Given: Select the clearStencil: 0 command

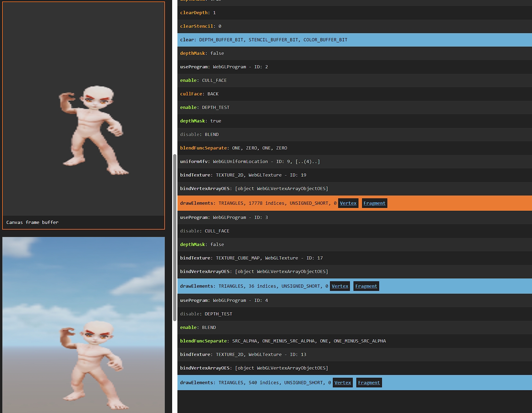Looking at the screenshot, I should pyautogui.click(x=201, y=26).
